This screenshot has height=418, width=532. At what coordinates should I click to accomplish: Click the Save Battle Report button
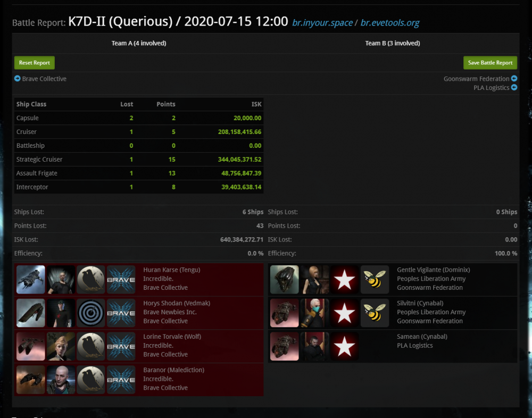click(x=491, y=63)
